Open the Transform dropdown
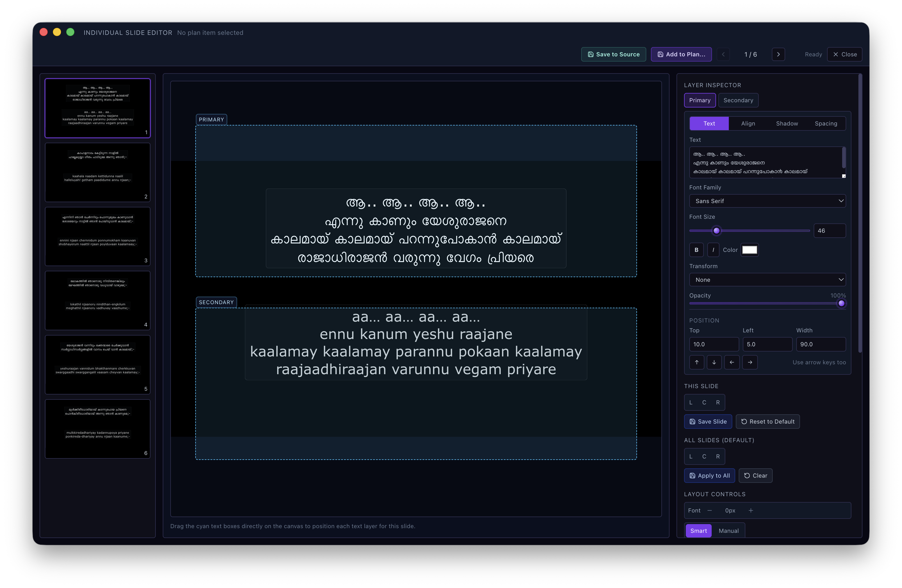This screenshot has width=902, height=588. tap(767, 279)
